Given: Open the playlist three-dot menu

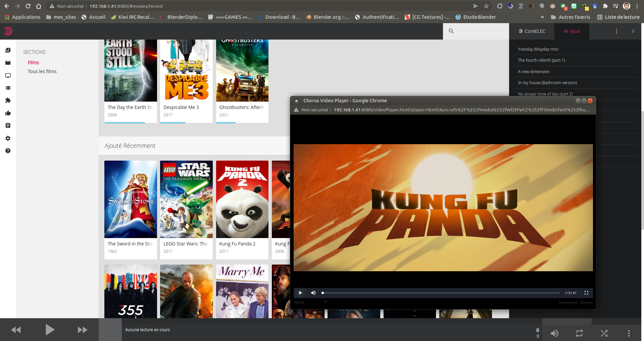Looking at the screenshot, I should (616, 31).
